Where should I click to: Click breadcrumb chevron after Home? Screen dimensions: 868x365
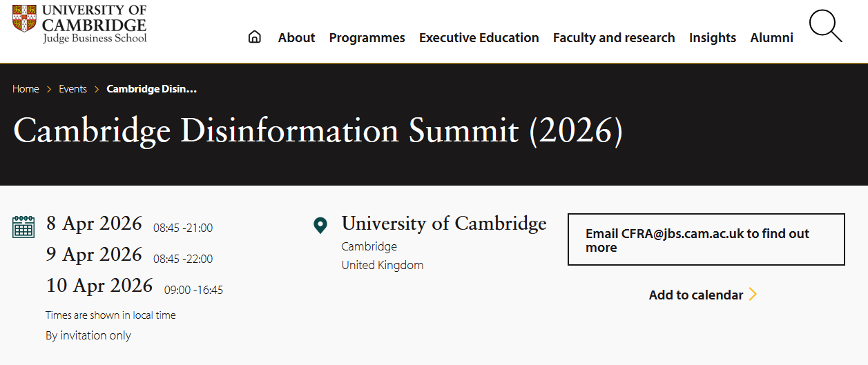tap(49, 89)
